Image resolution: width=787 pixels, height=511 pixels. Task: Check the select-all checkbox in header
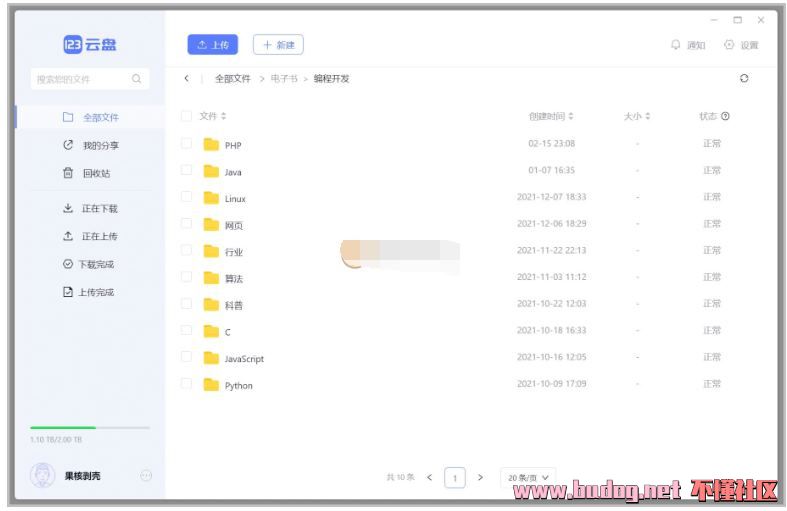click(x=186, y=116)
